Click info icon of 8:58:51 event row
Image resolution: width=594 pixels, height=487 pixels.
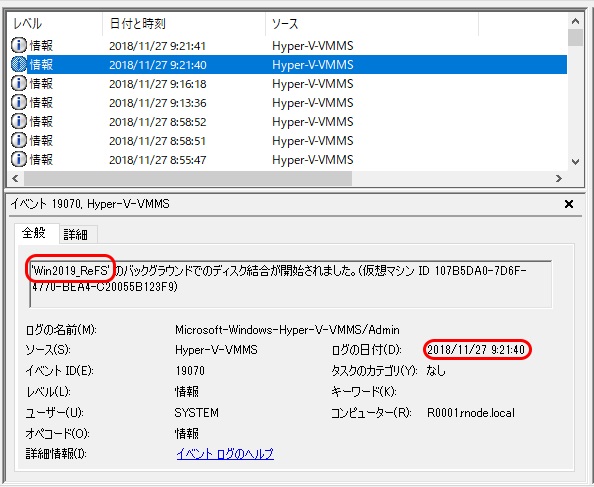click(x=19, y=140)
